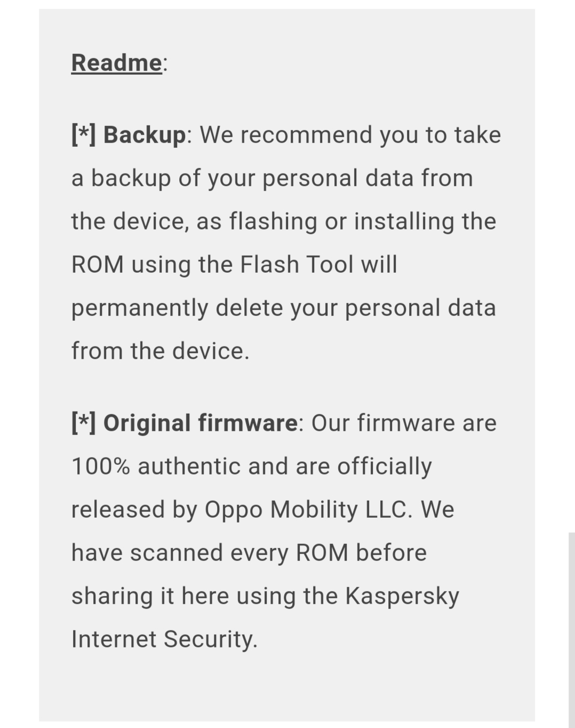
Task: Click the text Oppo Mobility LLC
Action: coord(308,509)
